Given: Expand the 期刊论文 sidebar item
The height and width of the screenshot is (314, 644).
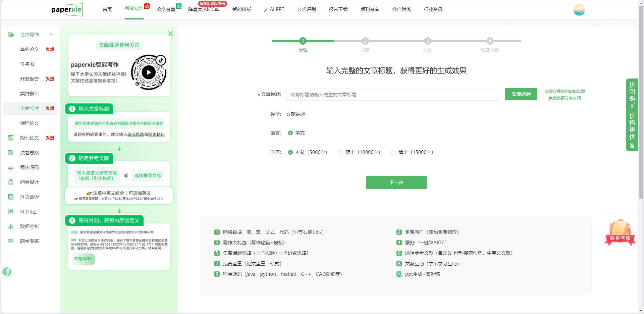Looking at the screenshot, I should pyautogui.click(x=30, y=138).
